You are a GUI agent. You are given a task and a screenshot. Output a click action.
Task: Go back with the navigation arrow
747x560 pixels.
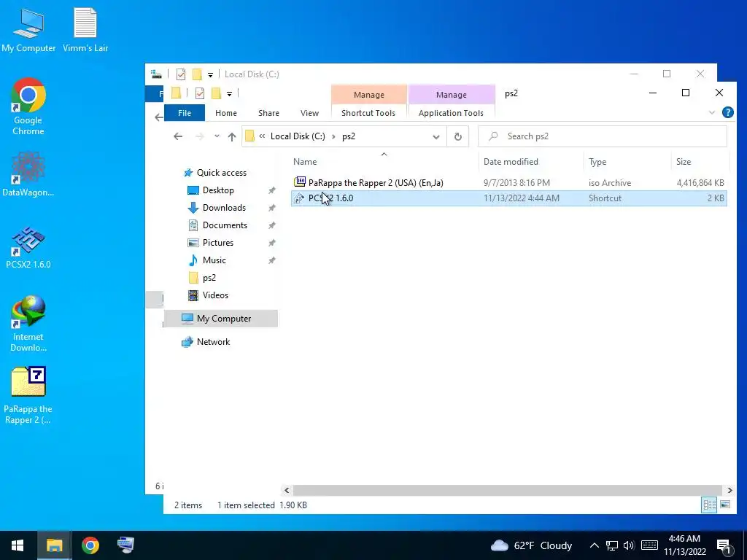(178, 136)
